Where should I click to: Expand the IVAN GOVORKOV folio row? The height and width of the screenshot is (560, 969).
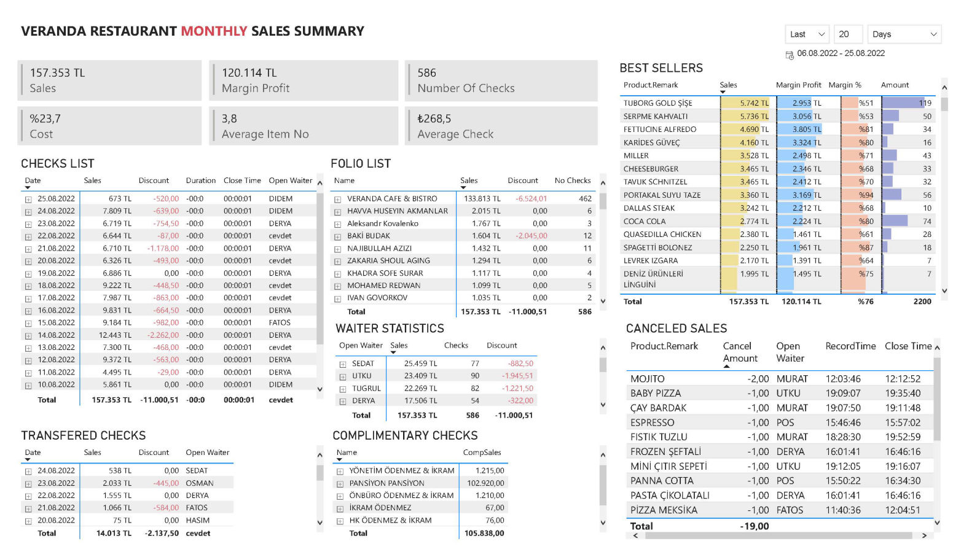pos(337,298)
